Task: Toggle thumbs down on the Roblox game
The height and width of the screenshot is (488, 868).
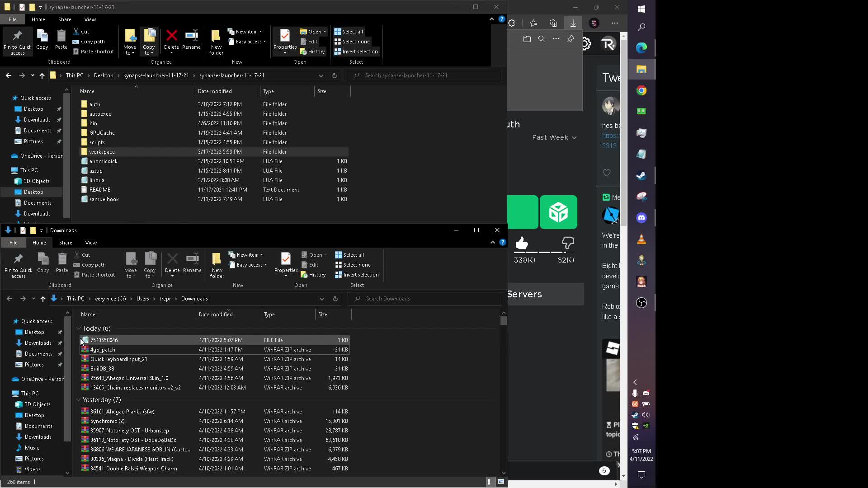Action: [x=567, y=243]
